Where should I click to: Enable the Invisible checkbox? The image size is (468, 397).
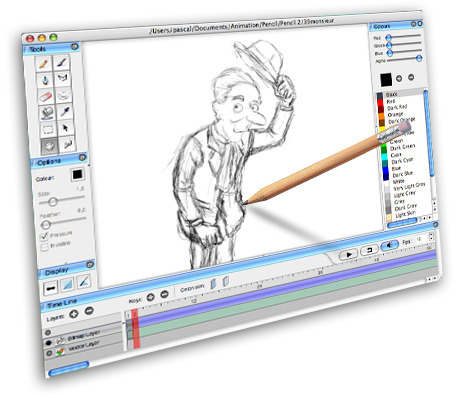click(45, 247)
